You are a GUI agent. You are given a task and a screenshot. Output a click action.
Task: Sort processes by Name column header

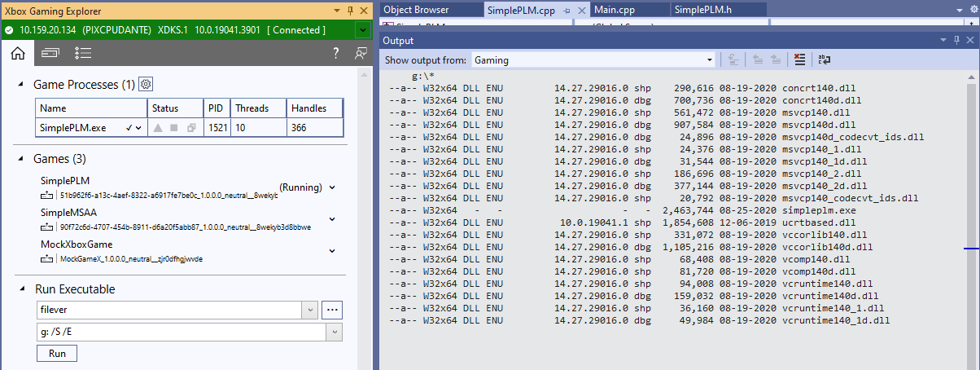click(92, 108)
